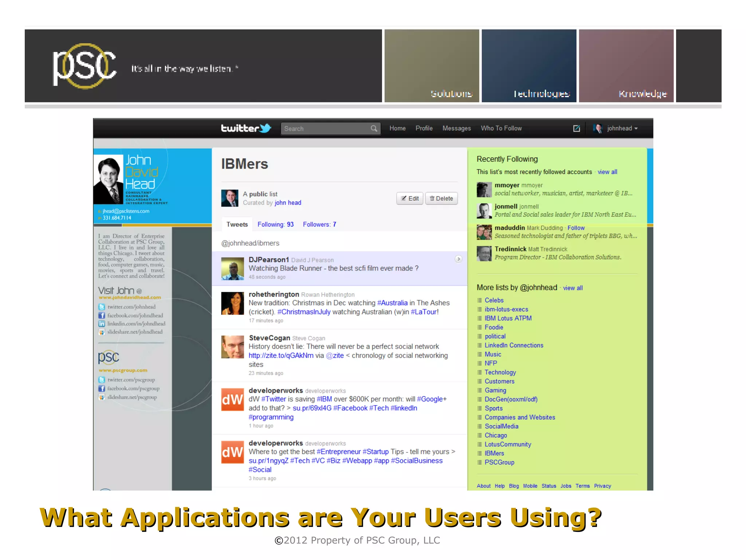Click jonmell's avatar in Recently Following
Screen dimensions: 746x560
tap(484, 211)
